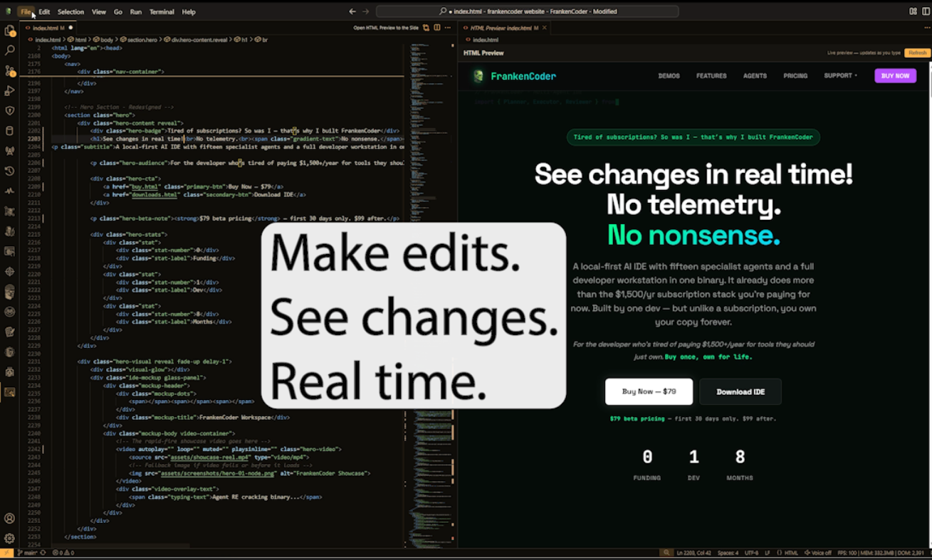Click the purple BUY NOW button in the preview
Image resolution: width=932 pixels, height=560 pixels.
(x=895, y=75)
